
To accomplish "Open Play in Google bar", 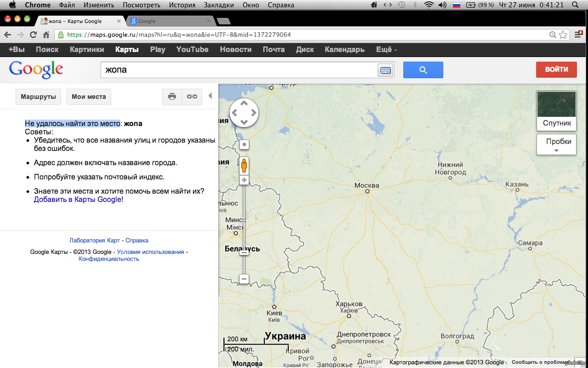I will pyautogui.click(x=158, y=50).
